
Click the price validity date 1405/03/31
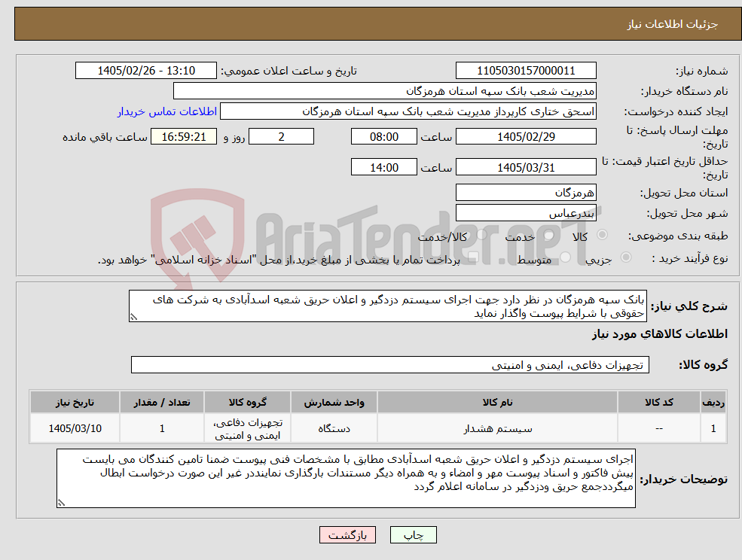click(526, 167)
